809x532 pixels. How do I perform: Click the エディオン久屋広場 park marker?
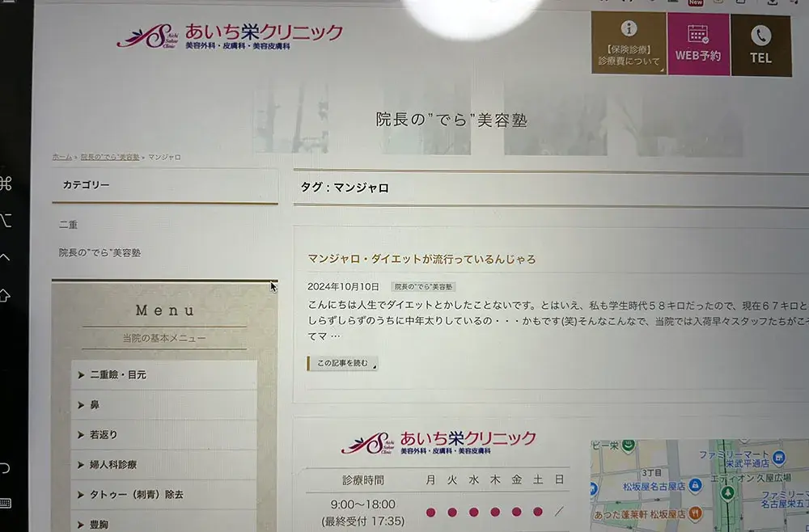click(x=727, y=493)
